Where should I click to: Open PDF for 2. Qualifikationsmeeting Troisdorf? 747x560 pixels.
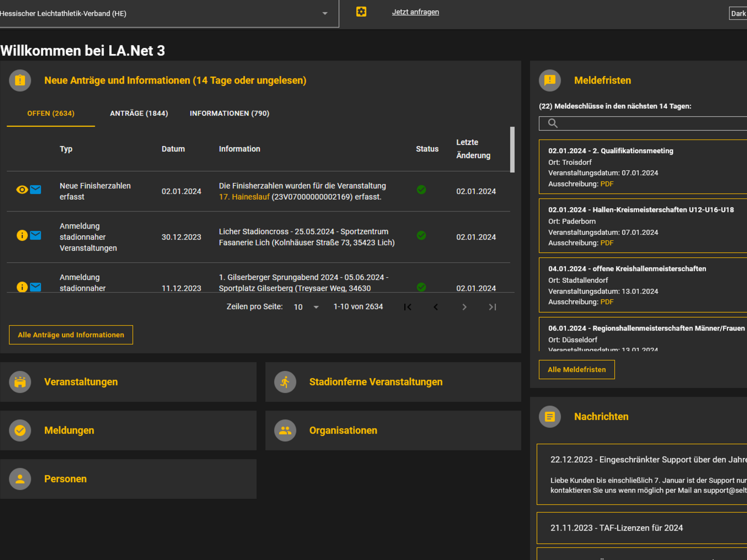pyautogui.click(x=607, y=184)
